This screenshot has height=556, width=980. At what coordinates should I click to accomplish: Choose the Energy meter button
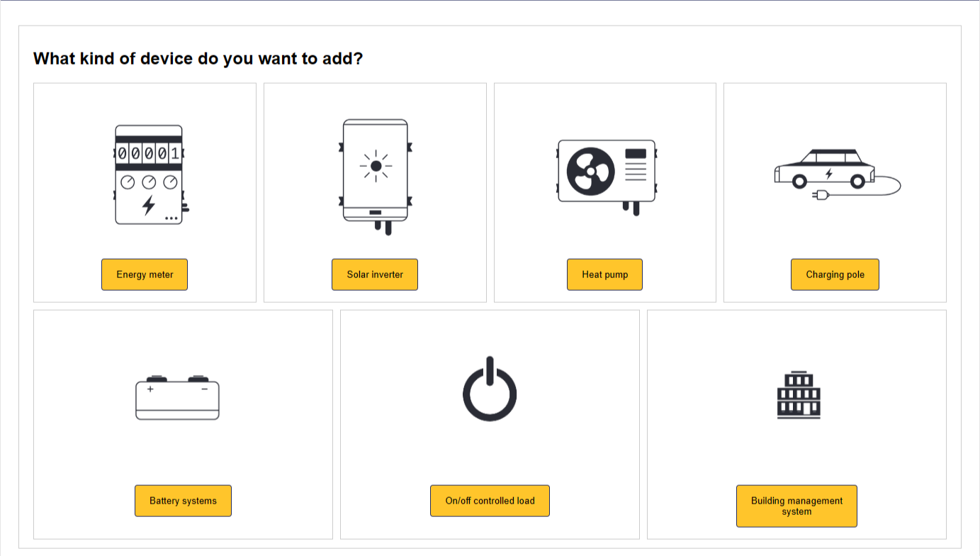pos(145,274)
